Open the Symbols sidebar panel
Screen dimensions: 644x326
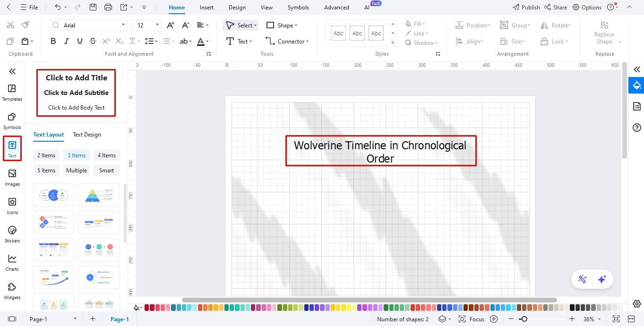12,120
